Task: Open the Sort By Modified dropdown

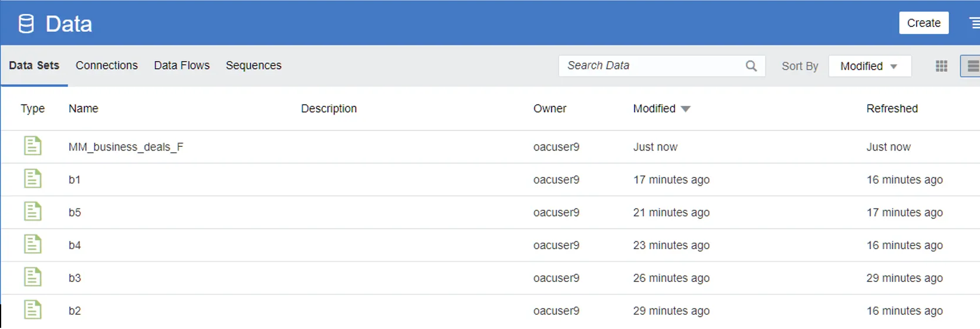Action: pos(869,66)
